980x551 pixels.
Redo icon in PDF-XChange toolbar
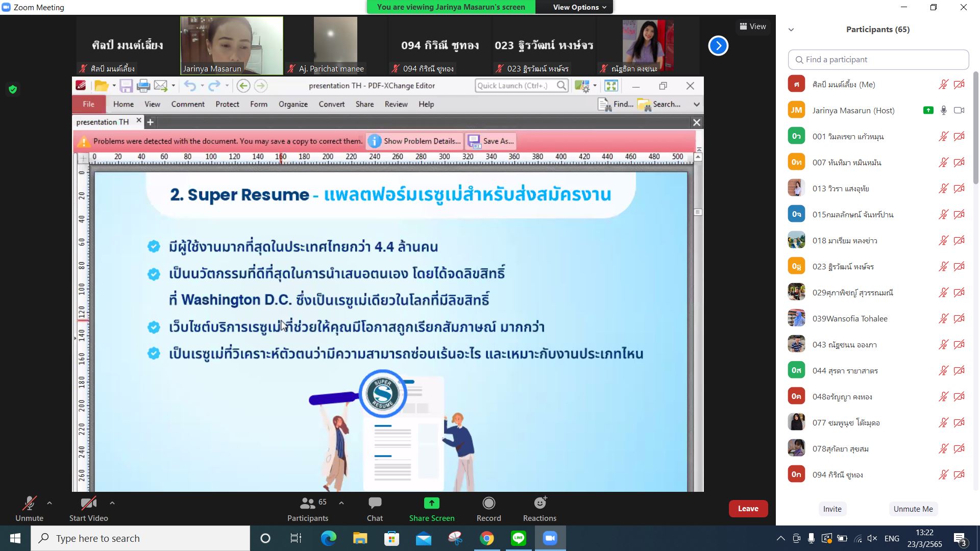(214, 86)
